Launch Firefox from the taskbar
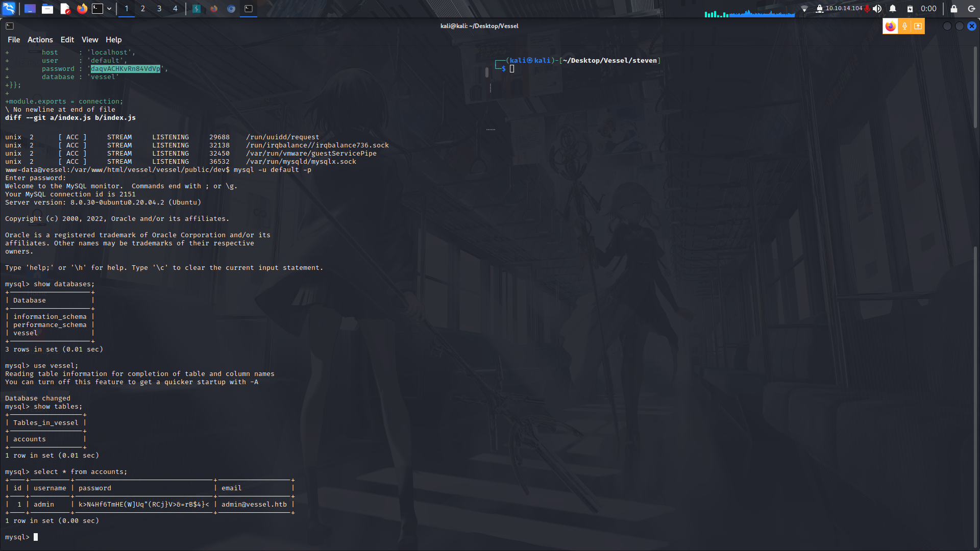The width and height of the screenshot is (980, 551). click(x=82, y=8)
